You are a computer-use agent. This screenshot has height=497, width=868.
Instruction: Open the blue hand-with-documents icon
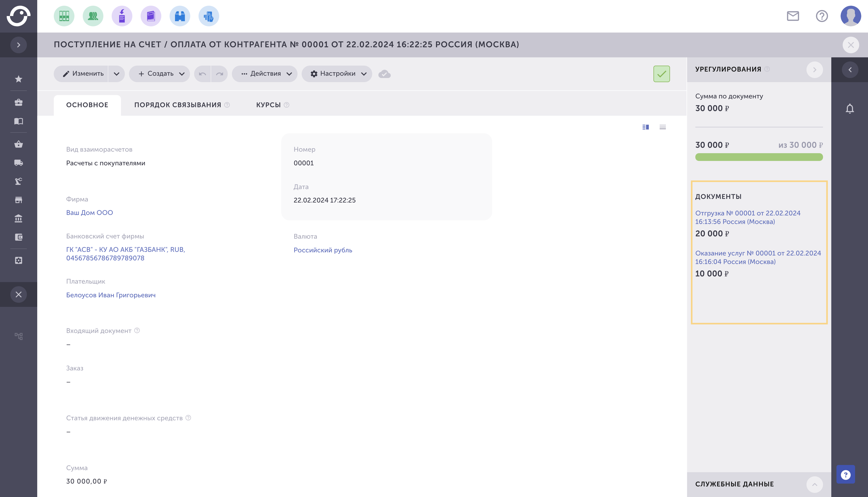tap(209, 16)
